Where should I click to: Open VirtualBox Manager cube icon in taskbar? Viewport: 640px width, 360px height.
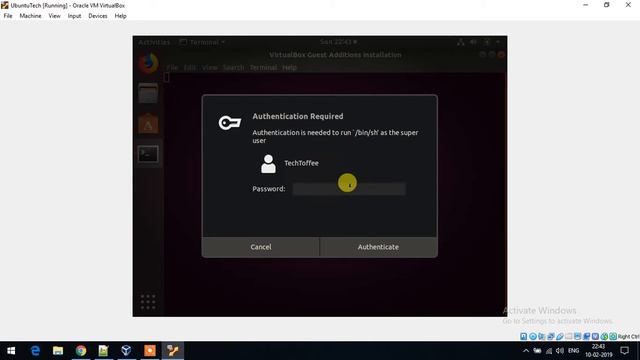tap(126, 351)
